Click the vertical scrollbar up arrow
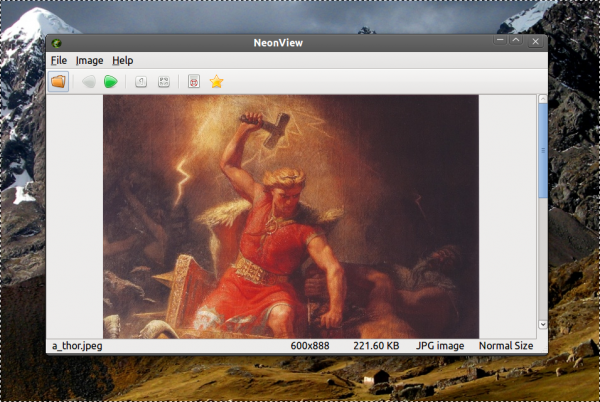600x402 pixels. (x=543, y=99)
